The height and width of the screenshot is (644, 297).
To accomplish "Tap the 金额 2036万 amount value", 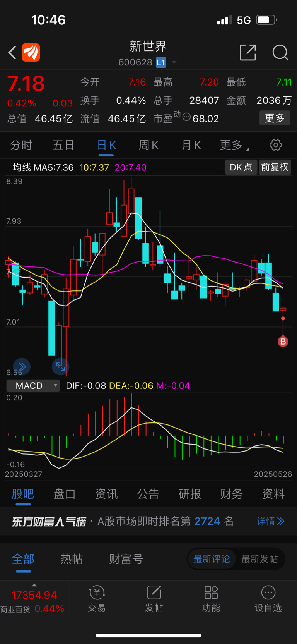I will [274, 101].
